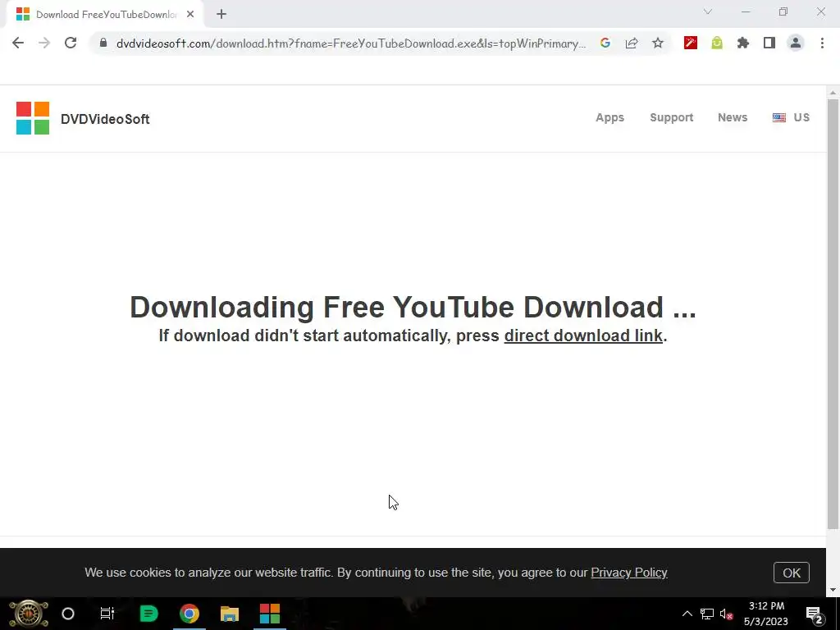840x630 pixels.
Task: Open the taskbar clock and date
Action: click(x=766, y=614)
